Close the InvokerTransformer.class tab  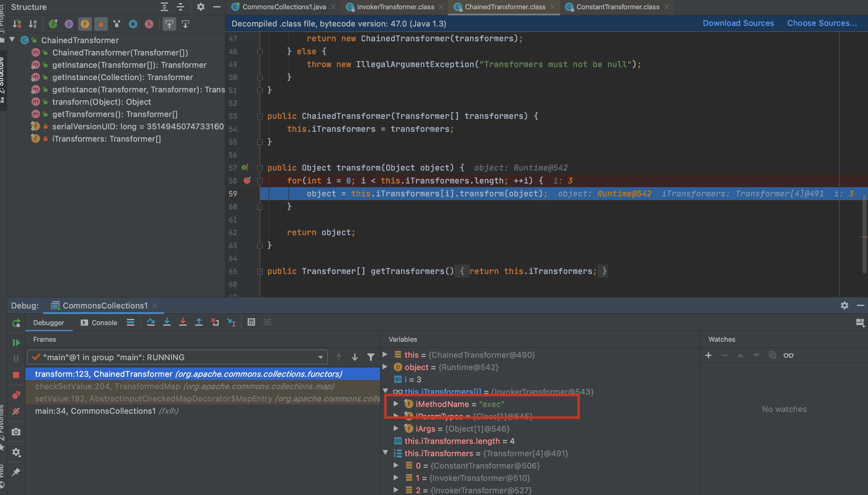(441, 7)
